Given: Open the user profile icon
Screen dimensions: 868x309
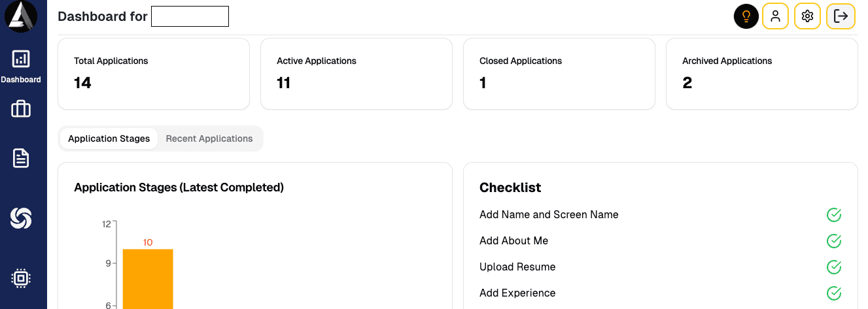Looking at the screenshot, I should click(x=776, y=16).
